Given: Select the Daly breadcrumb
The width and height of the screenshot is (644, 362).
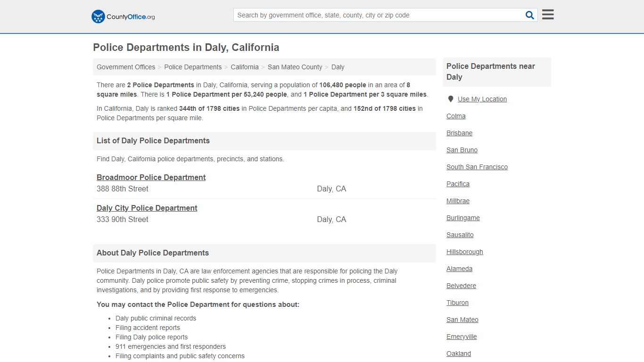Looking at the screenshot, I should 338,67.
